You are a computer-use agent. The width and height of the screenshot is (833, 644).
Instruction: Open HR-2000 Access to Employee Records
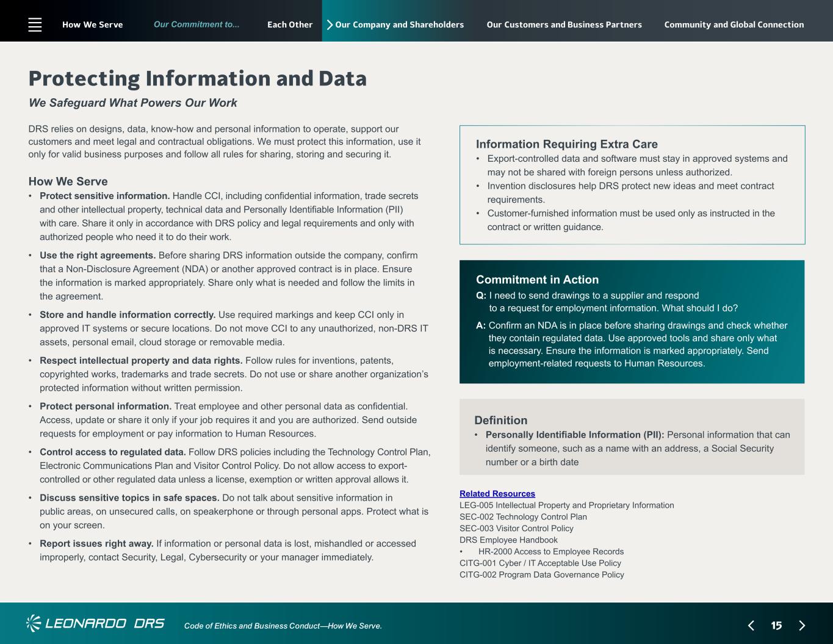[551, 551]
